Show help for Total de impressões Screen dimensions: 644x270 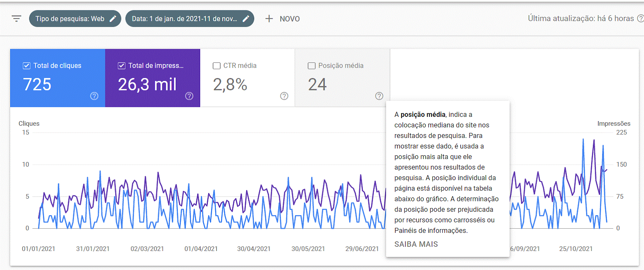pyautogui.click(x=189, y=96)
